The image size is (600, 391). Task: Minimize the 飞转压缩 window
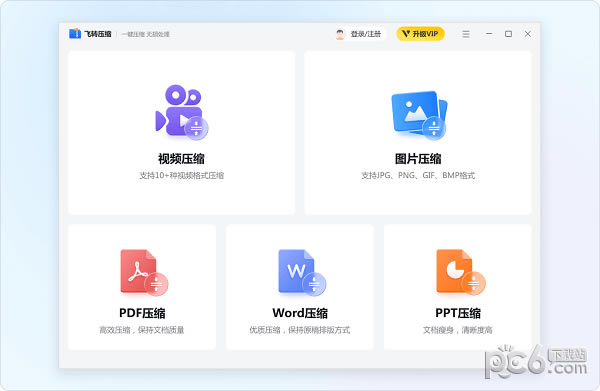point(489,34)
